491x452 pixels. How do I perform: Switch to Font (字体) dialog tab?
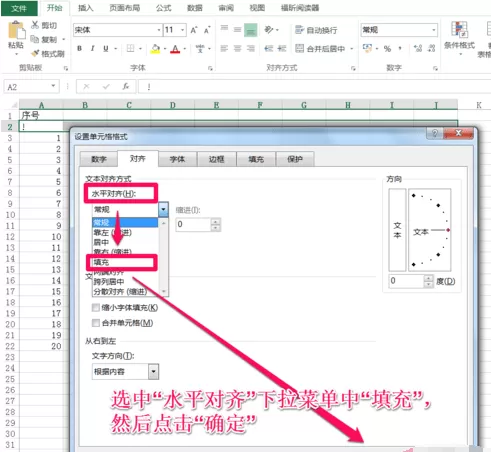pyautogui.click(x=177, y=159)
